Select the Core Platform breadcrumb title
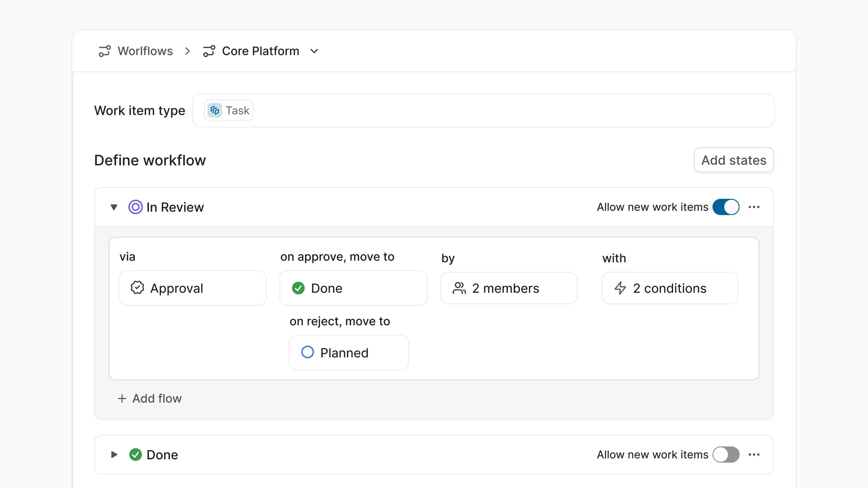This screenshot has height=488, width=868. pos(260,51)
